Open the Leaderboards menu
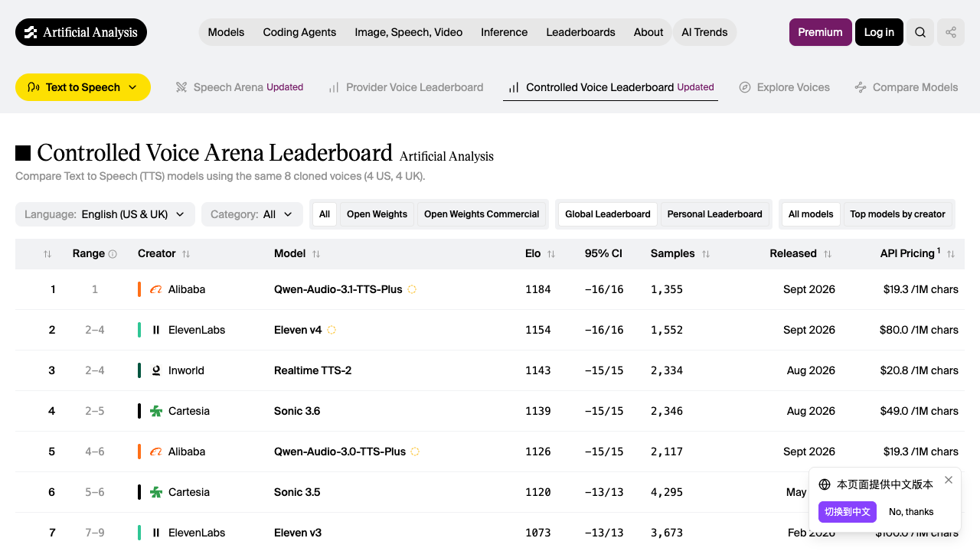This screenshot has height=551, width=980. tap(580, 32)
